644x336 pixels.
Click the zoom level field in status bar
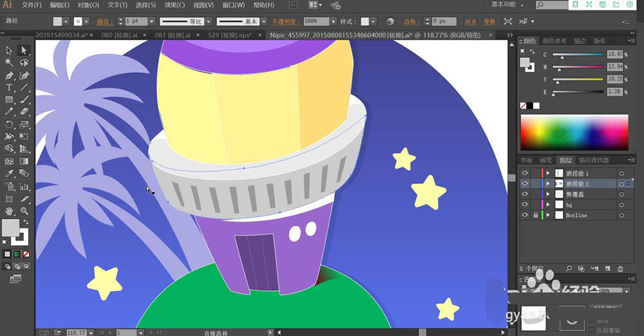pyautogui.click(x=77, y=332)
